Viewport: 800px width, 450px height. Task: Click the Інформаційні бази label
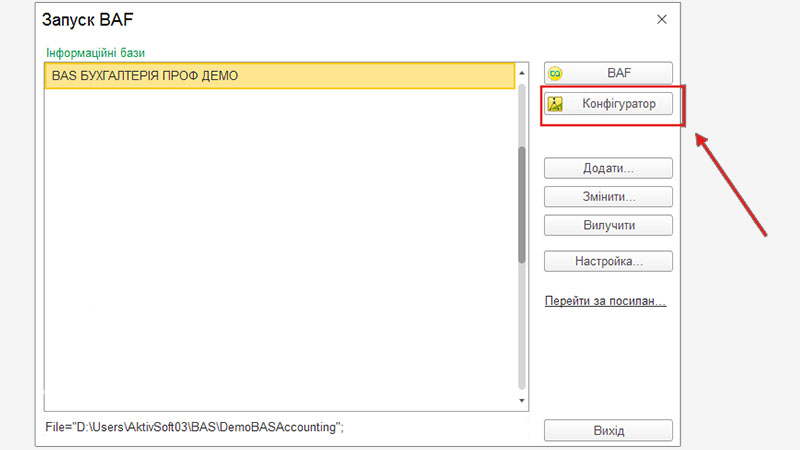click(96, 52)
